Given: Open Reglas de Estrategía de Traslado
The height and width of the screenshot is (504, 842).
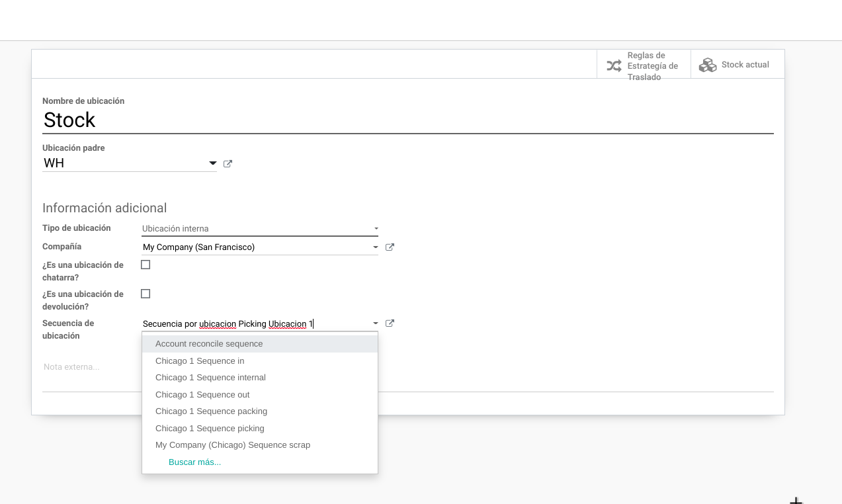Looking at the screenshot, I should point(644,64).
